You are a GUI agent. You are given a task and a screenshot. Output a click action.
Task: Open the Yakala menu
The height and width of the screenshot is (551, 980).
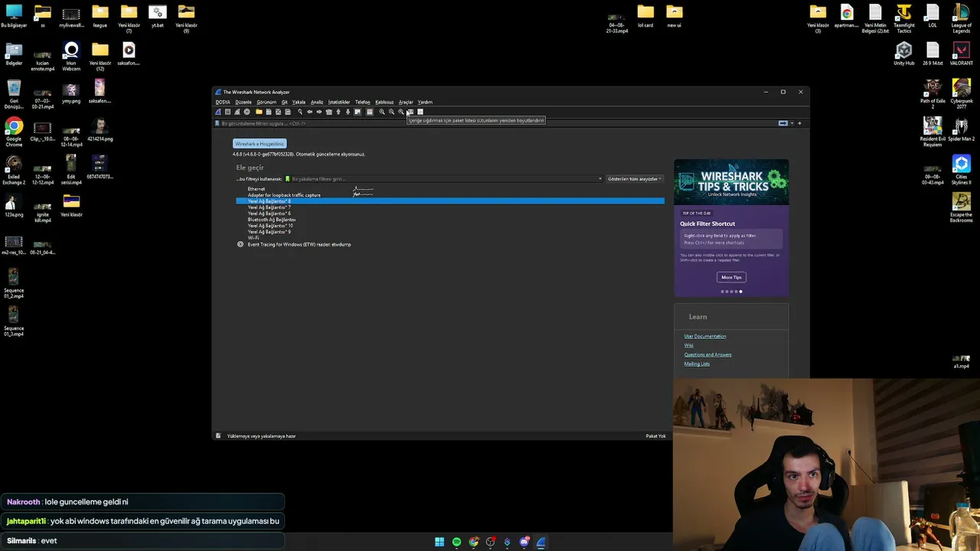[x=299, y=102]
